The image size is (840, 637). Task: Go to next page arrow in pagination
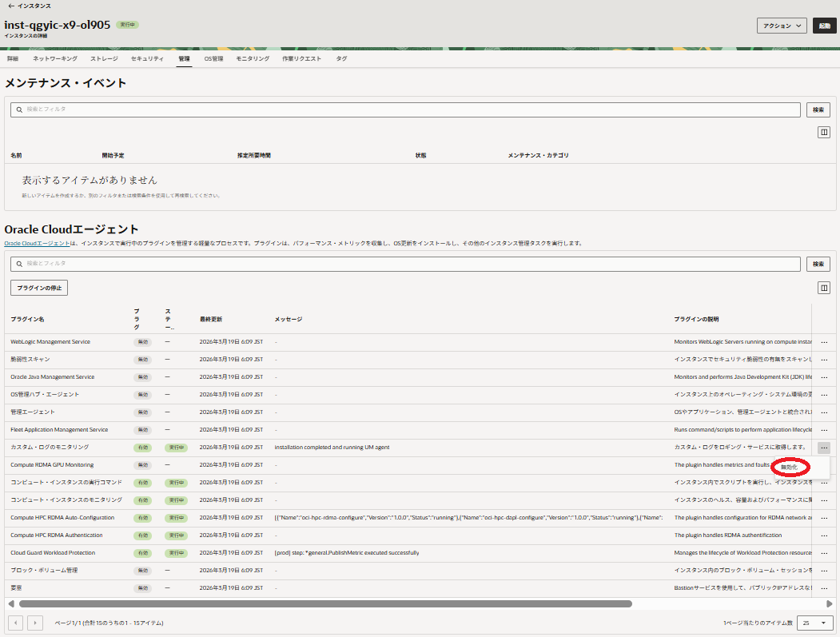click(x=34, y=623)
